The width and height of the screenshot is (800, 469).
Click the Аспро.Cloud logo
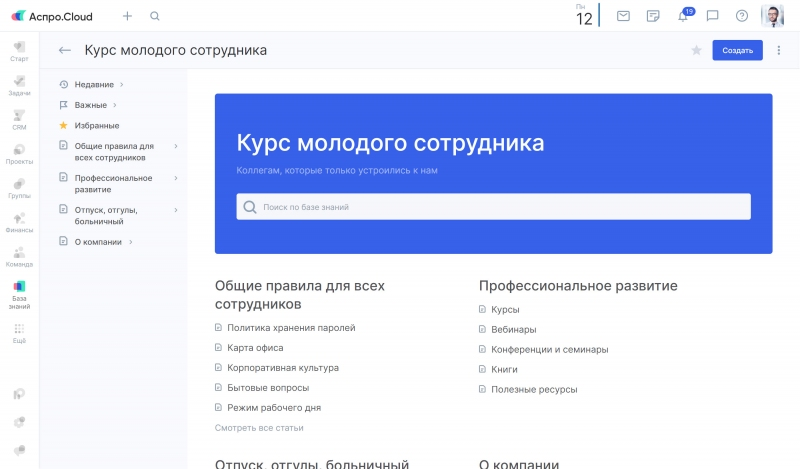52,16
